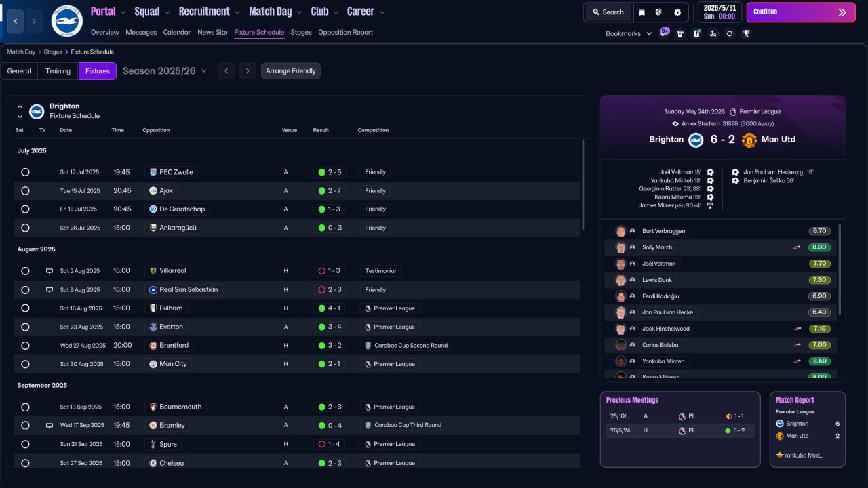Screen dimensions: 868x488
Task: Expand the Season 2025/26 dropdown
Action: (165, 71)
